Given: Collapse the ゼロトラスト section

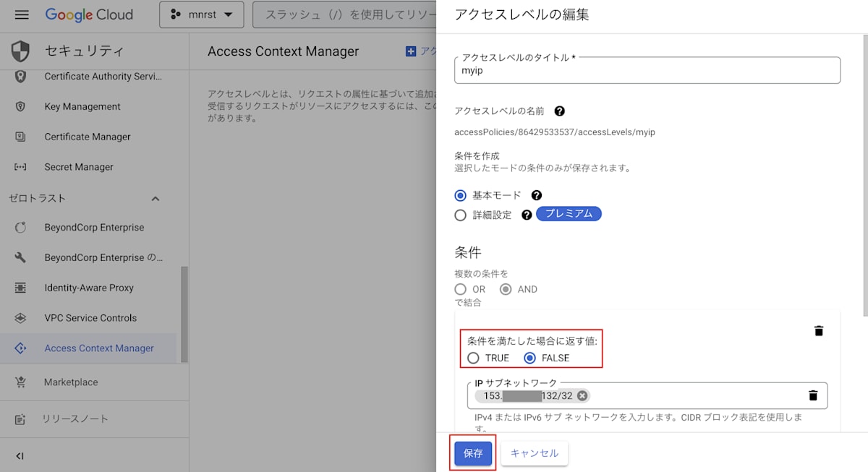Looking at the screenshot, I should [155, 198].
